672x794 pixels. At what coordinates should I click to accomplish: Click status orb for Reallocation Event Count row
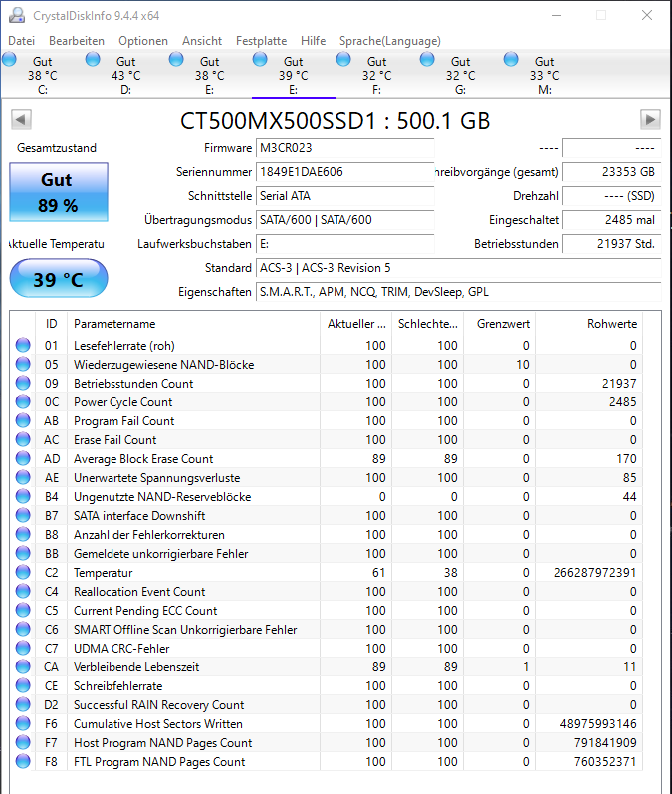coord(23,591)
